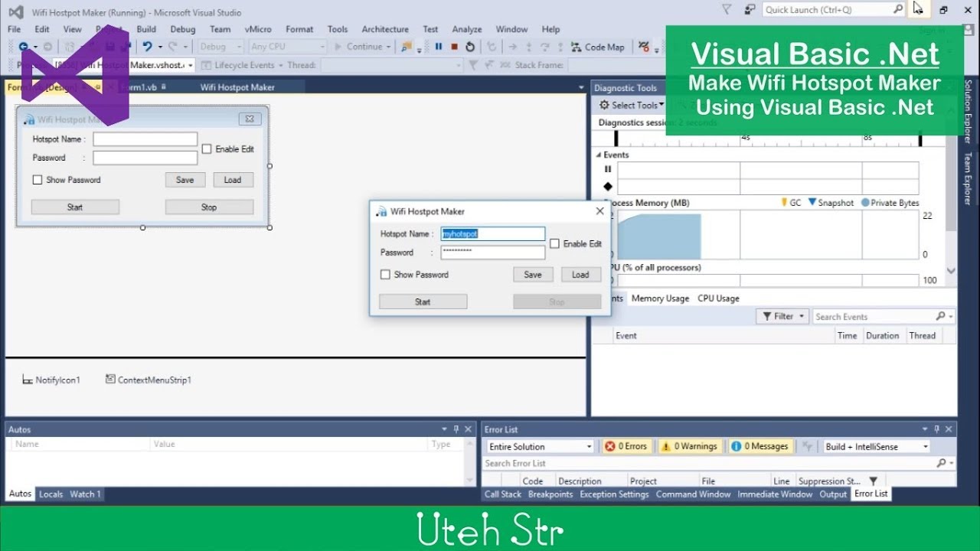
Task: Open the Output tab
Action: click(833, 494)
